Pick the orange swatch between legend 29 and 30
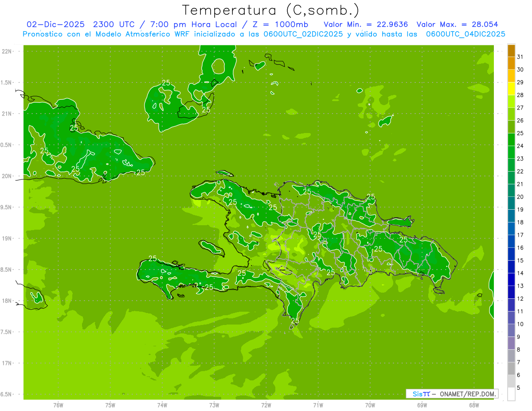532x411 pixels. pos(511,76)
